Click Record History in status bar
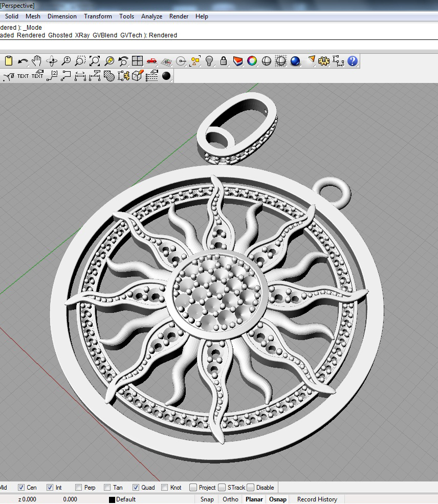The image size is (438, 504). tap(317, 499)
